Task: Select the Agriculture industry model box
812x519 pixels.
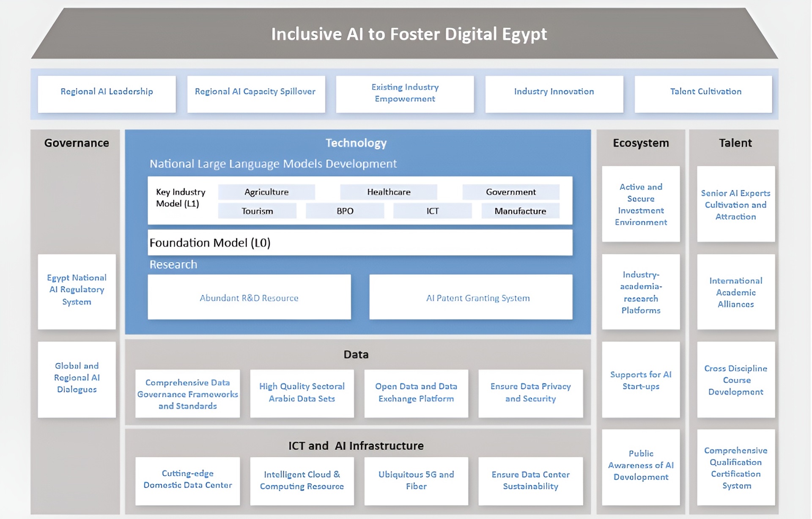Action: (x=266, y=192)
